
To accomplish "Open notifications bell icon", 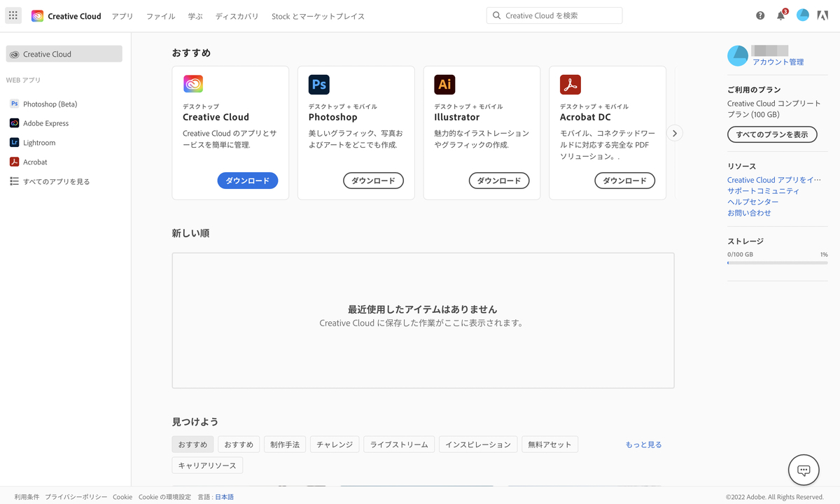I will coord(781,15).
